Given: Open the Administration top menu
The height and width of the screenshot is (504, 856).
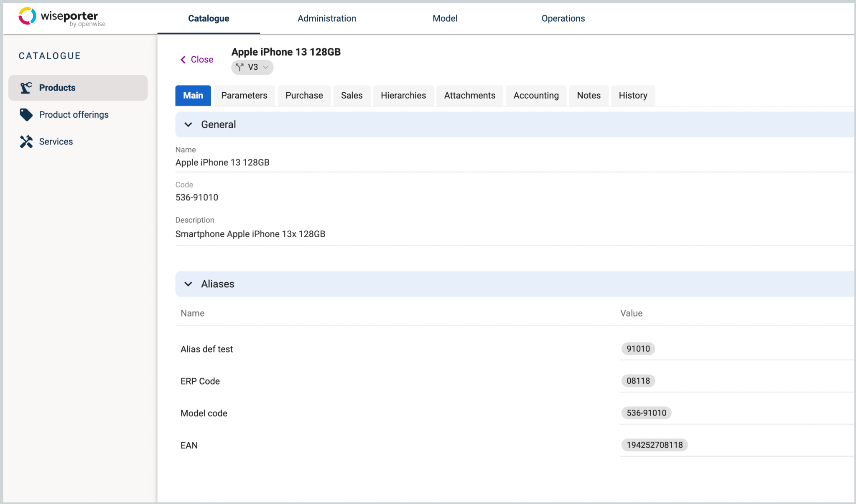Looking at the screenshot, I should click(x=327, y=18).
